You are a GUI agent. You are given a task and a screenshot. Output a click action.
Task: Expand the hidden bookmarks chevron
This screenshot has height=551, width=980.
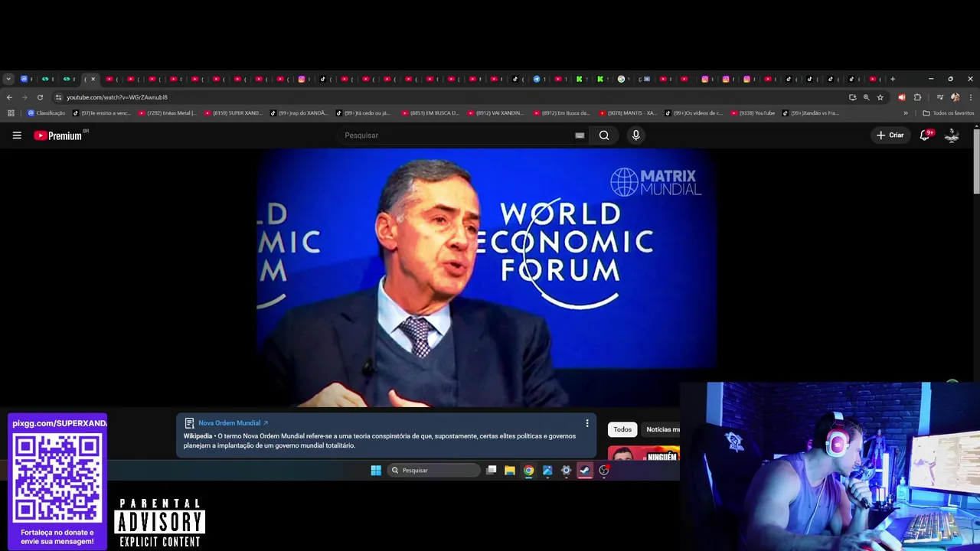[x=906, y=113]
